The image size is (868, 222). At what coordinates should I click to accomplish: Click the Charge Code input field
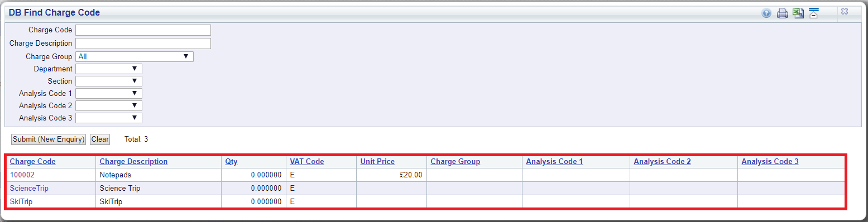tap(143, 30)
